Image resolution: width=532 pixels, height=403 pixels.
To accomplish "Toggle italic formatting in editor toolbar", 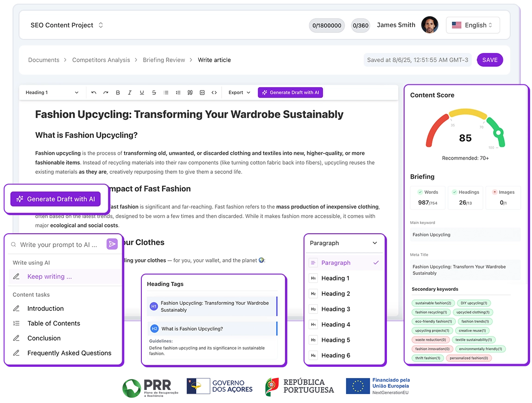I will (x=130, y=93).
